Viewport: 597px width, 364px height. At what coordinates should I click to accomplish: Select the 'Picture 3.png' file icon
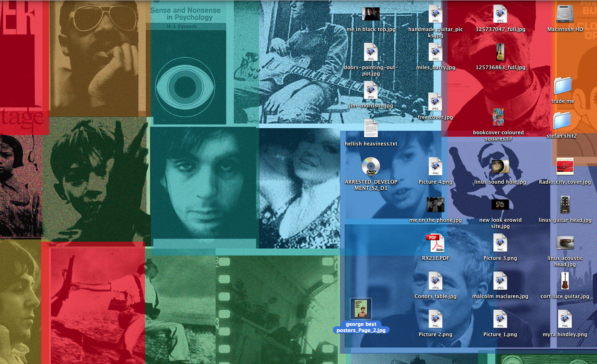click(x=500, y=243)
